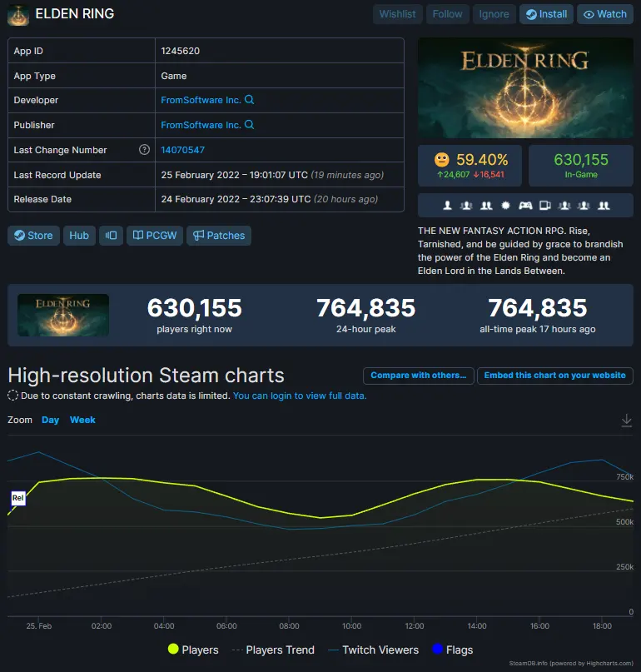Click the game controller support icon
641x672 pixels.
click(x=525, y=206)
